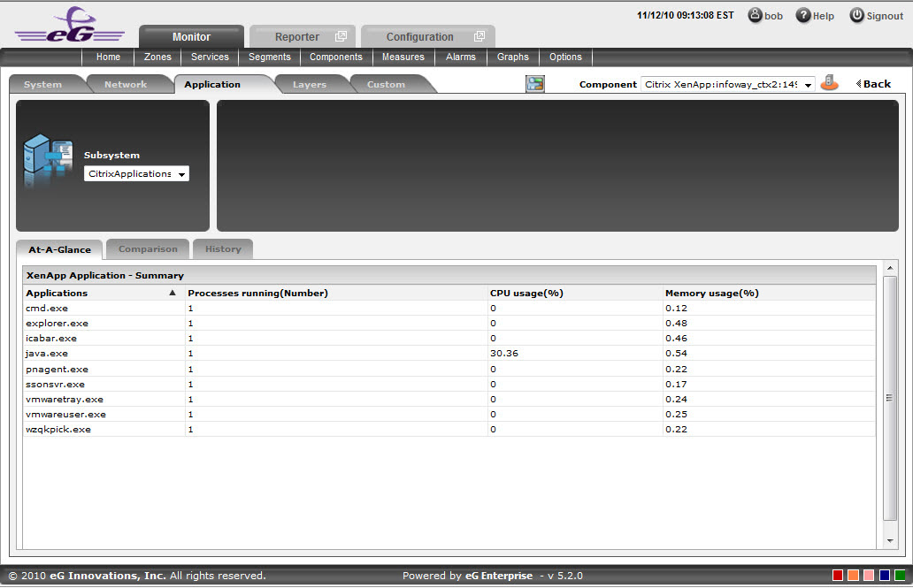Open the Component dropdown

point(728,84)
